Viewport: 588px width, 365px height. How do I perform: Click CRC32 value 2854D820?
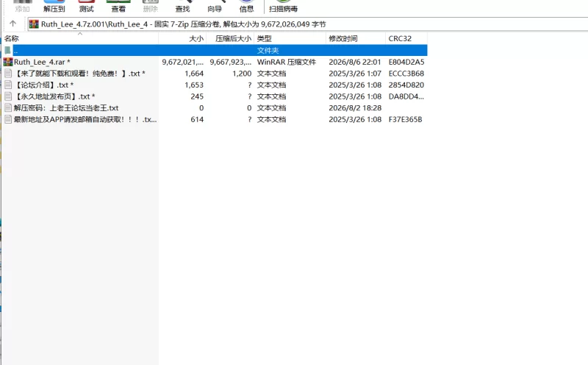[x=406, y=85]
